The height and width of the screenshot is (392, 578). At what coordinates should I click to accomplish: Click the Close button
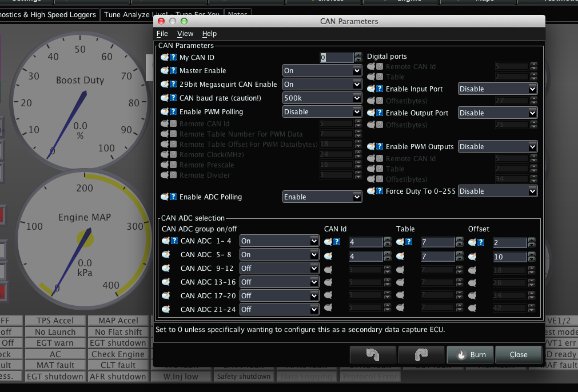519,355
